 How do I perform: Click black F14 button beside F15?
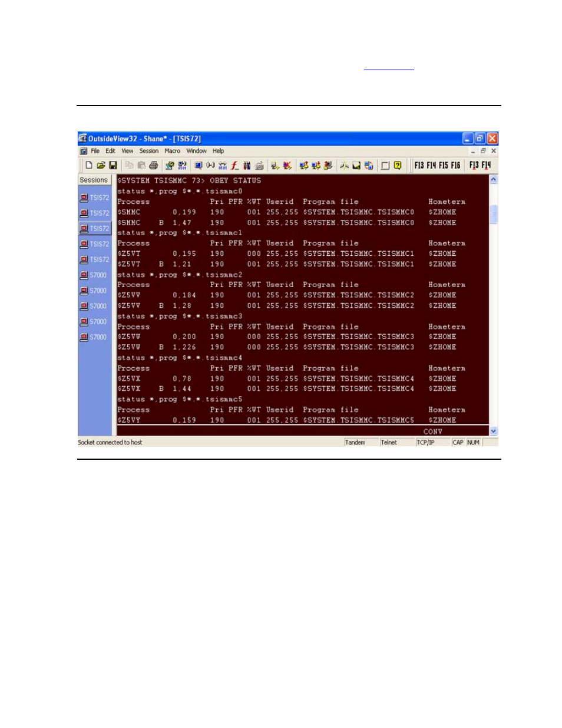[x=431, y=166]
